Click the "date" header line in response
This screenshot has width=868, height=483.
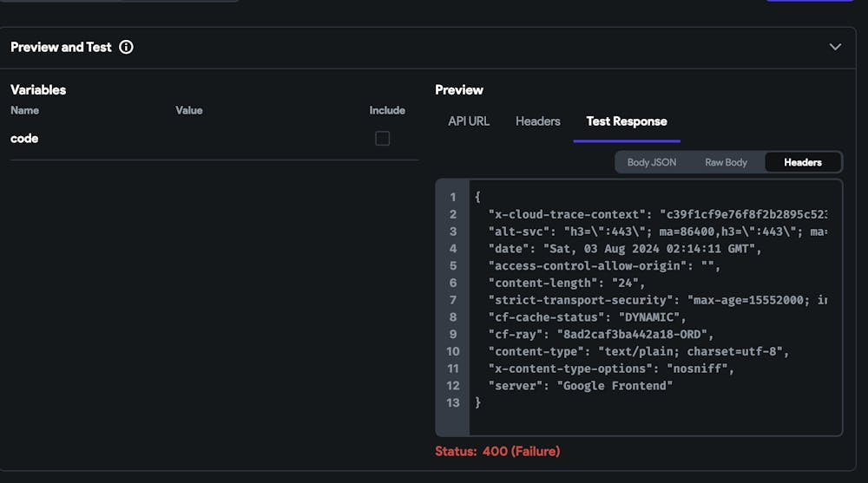pos(625,249)
